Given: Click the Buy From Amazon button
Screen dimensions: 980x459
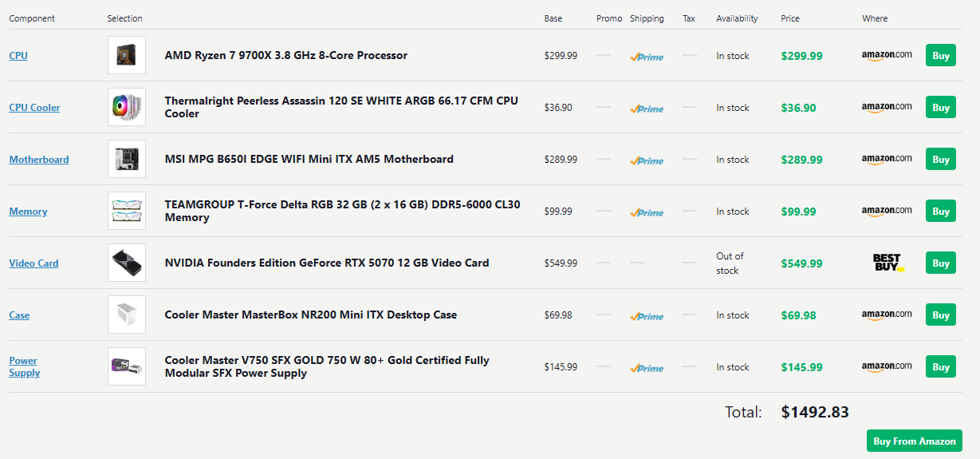Looking at the screenshot, I should (x=915, y=441).
